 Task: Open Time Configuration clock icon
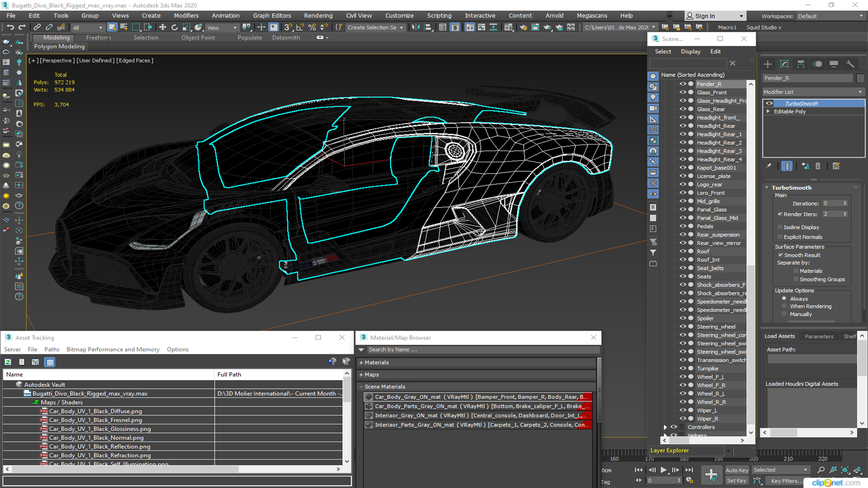coord(690,480)
